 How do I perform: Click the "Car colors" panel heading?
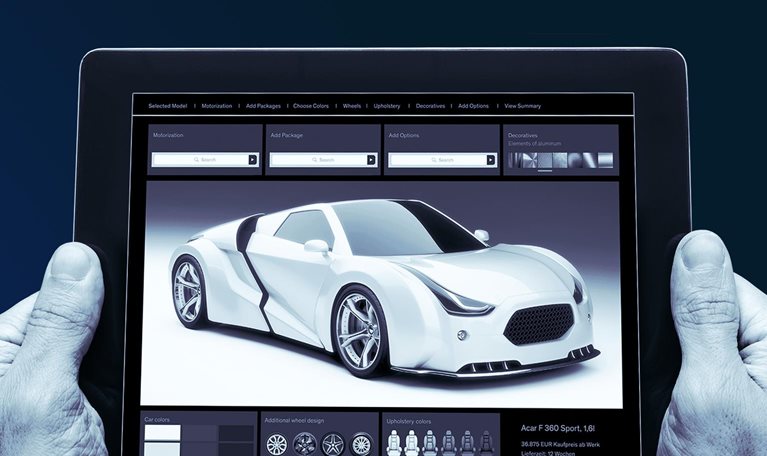(157, 419)
